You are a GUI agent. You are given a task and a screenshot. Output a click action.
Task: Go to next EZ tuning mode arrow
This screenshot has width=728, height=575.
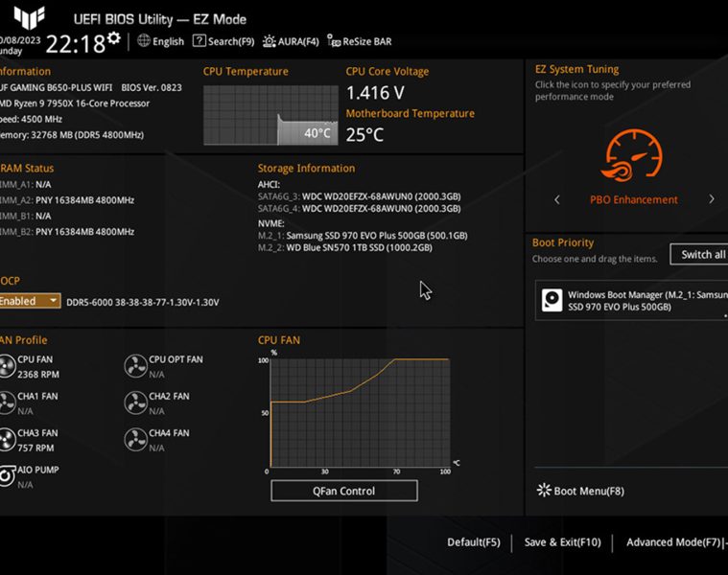coord(712,199)
